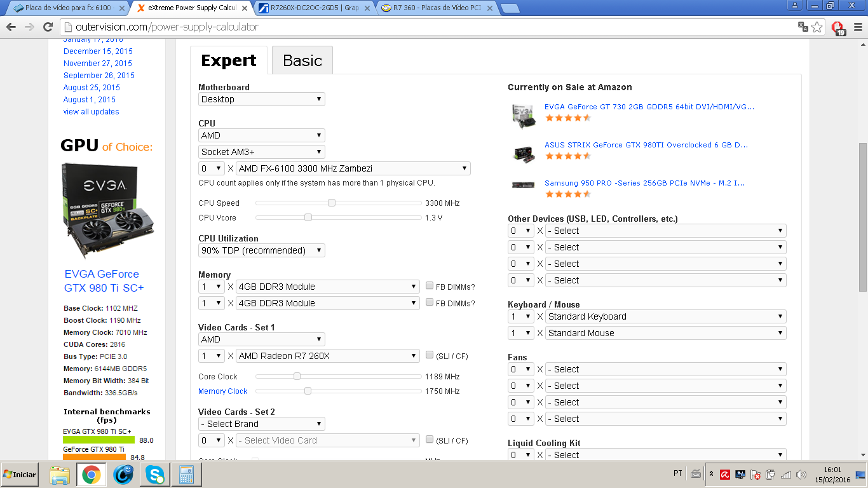Enable SLI/CF checkbox for Video Cards Set 1

click(x=430, y=355)
